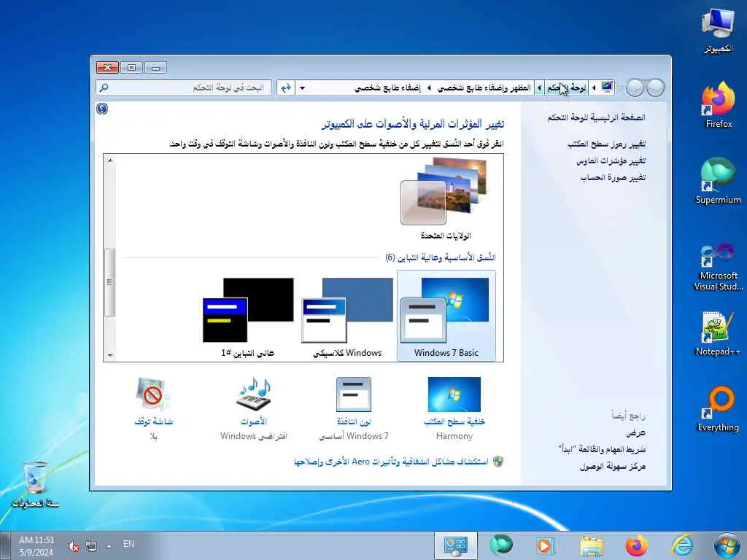Show hidden tray icons arrow
This screenshot has height=560, width=747.
(109, 546)
